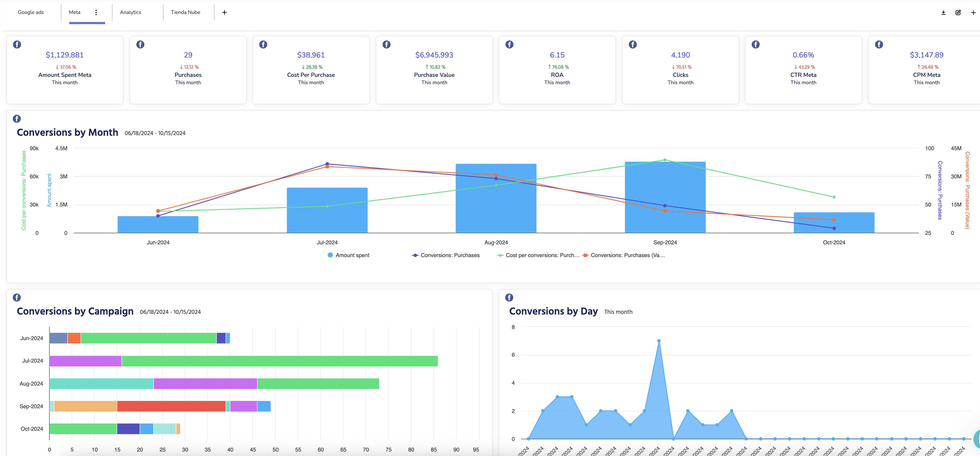Image resolution: width=980 pixels, height=456 pixels.
Task: Open Meta tab options kebab menu
Action: point(96,12)
